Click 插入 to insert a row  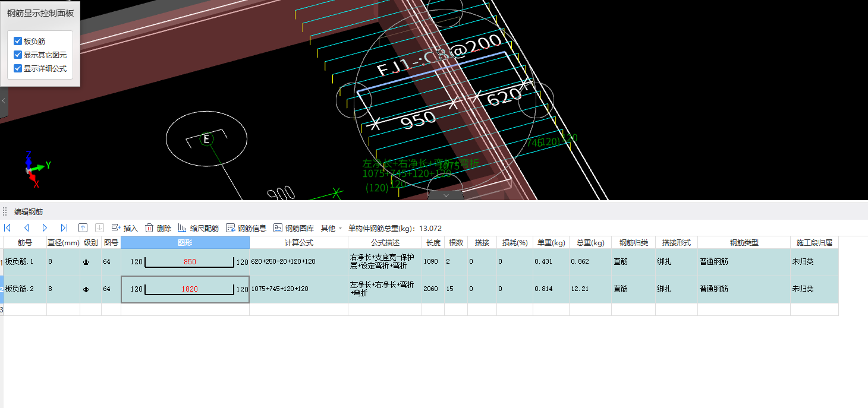124,228
